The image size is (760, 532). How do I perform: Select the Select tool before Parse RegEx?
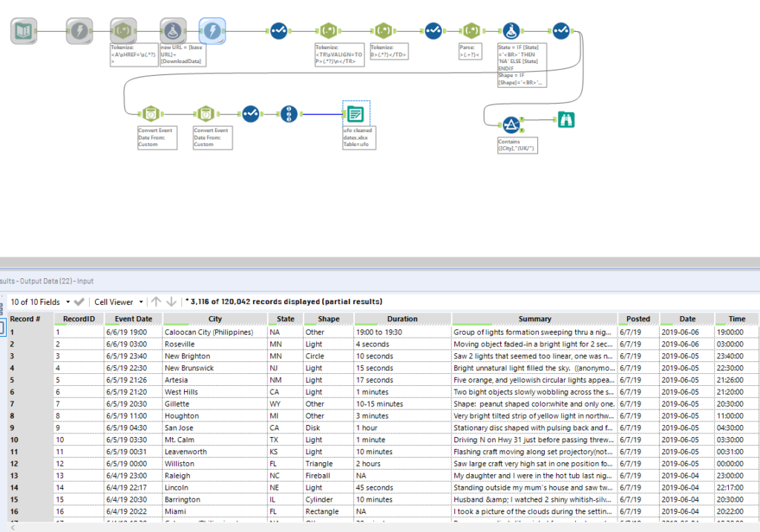(433, 31)
